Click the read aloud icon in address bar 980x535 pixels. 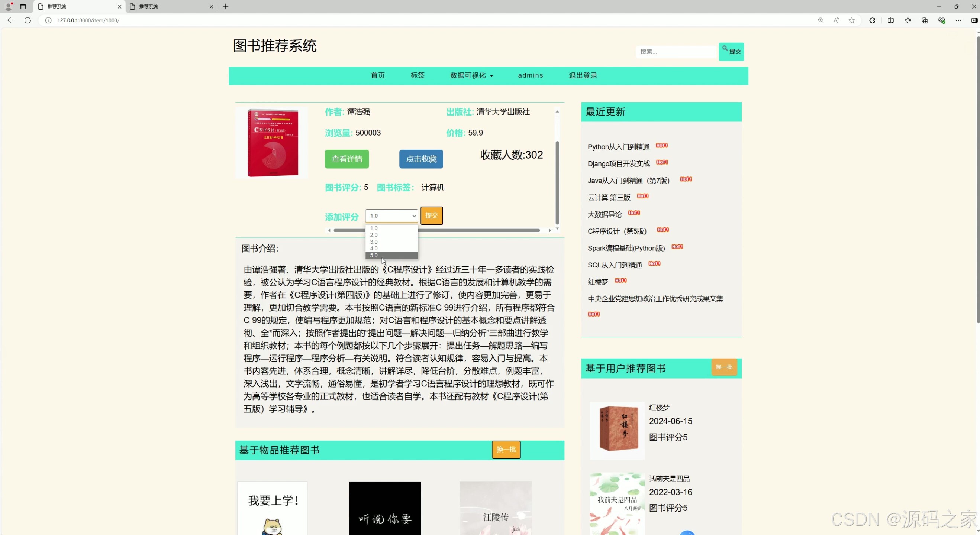(836, 20)
